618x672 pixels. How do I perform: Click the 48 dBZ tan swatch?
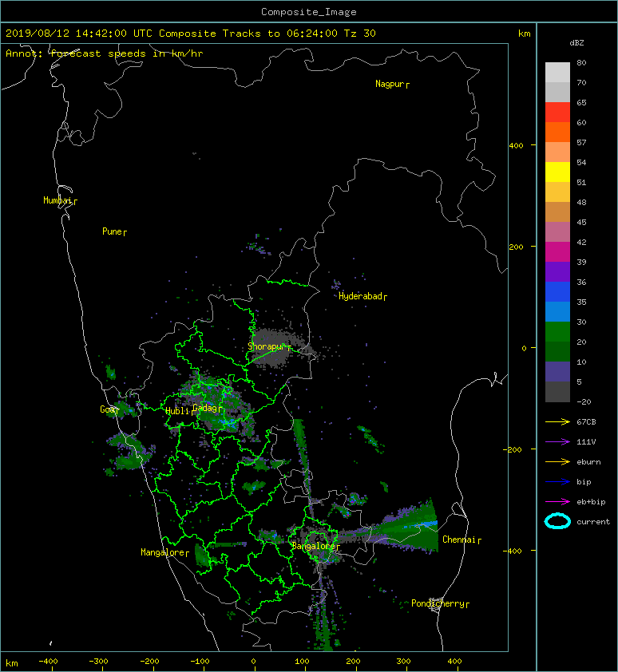click(x=557, y=211)
